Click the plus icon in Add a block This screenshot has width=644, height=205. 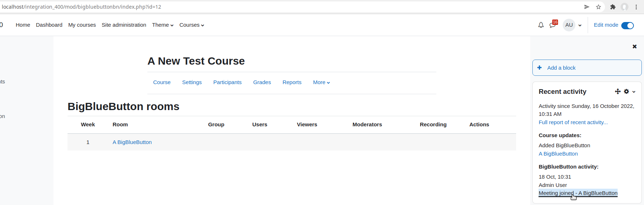tap(539, 67)
